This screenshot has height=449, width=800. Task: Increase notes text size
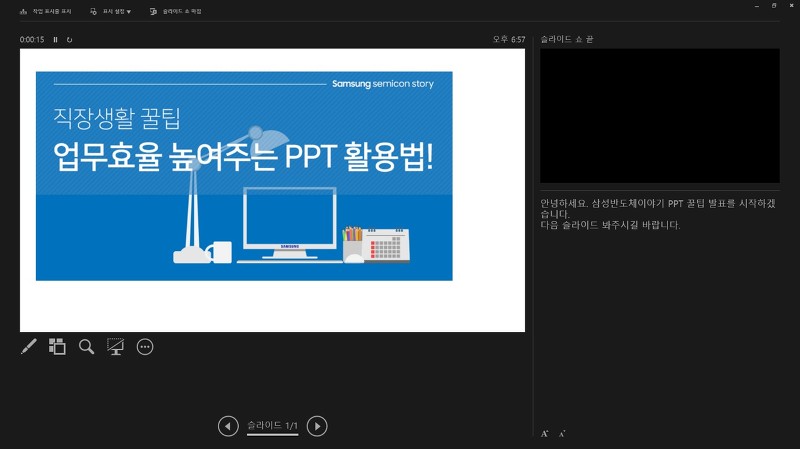(x=544, y=434)
